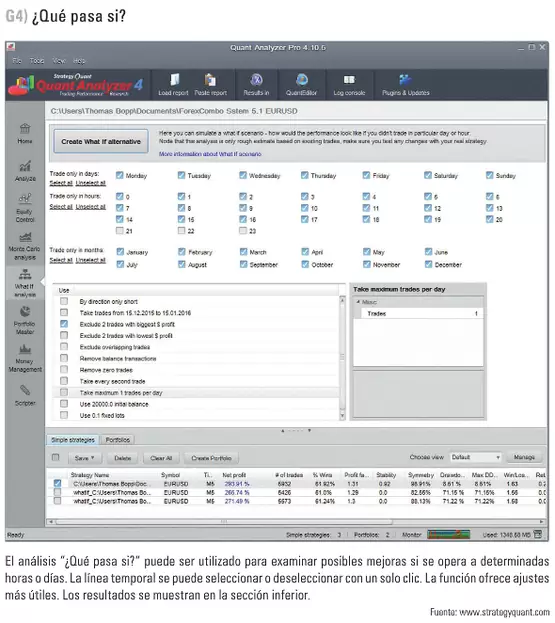Image resolution: width=555 pixels, height=623 pixels.
Task: Open the Analyze section
Action: click(25, 171)
